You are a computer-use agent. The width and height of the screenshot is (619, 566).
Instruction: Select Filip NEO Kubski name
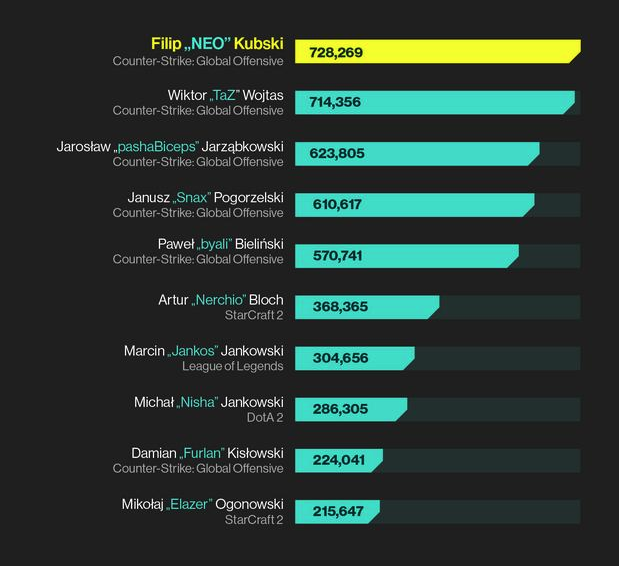click(217, 44)
